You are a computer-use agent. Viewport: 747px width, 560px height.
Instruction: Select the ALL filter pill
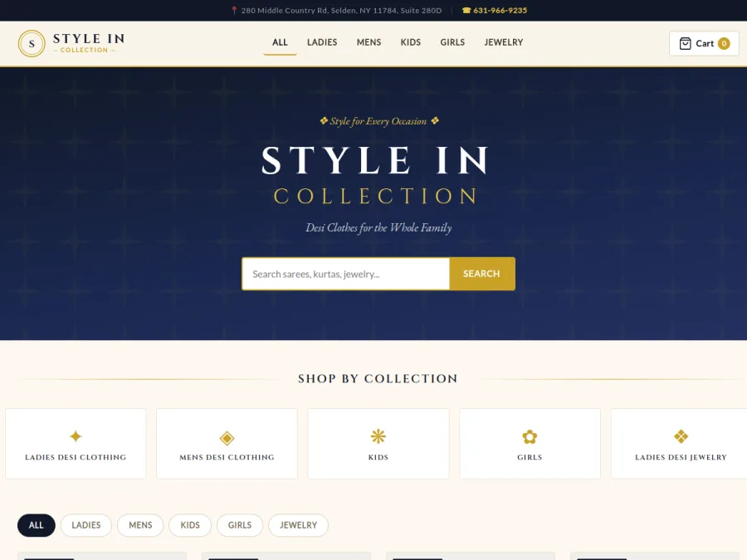click(37, 525)
